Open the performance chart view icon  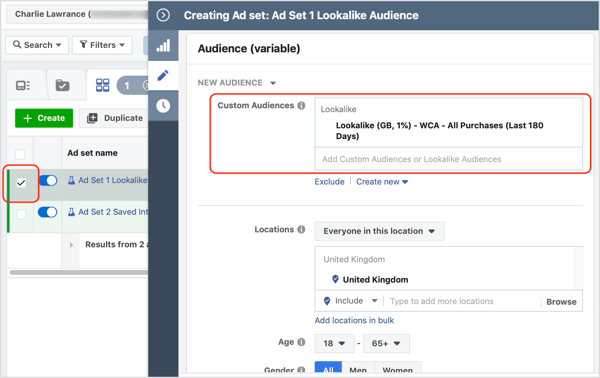click(x=163, y=46)
